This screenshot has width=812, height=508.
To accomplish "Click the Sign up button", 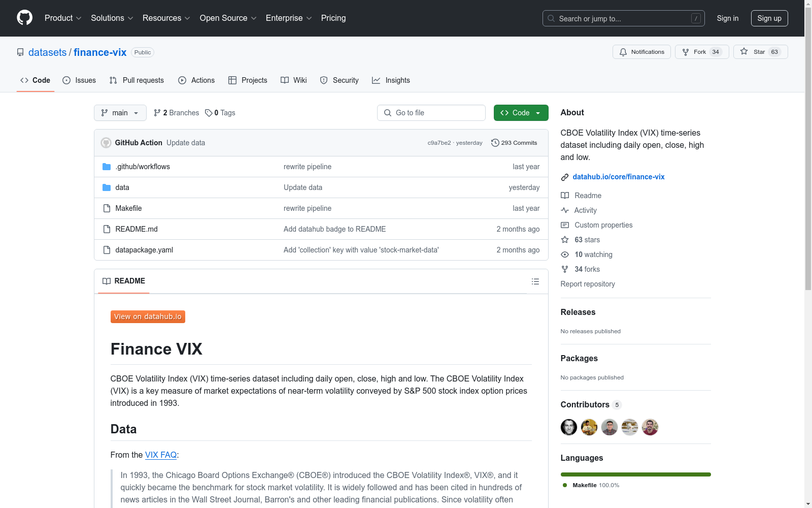I will coord(769,18).
